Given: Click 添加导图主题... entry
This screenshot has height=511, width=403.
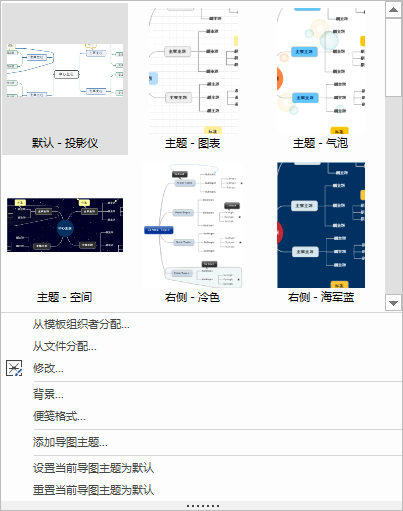Looking at the screenshot, I should 70,442.
